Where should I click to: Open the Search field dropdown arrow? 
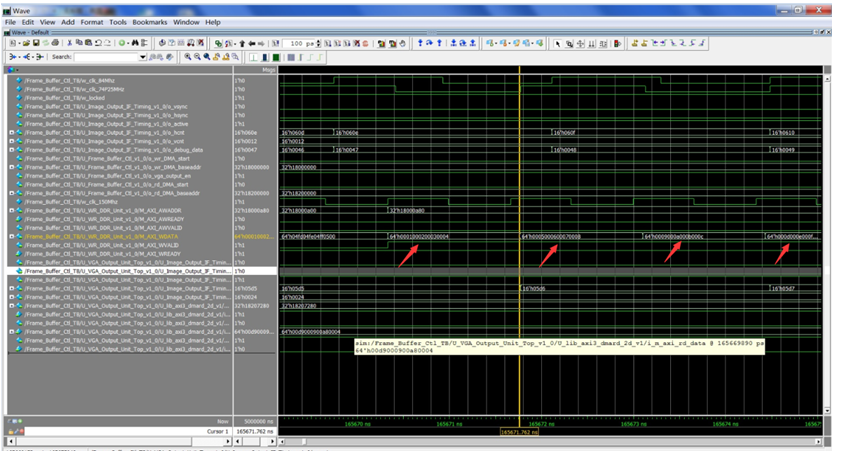pyautogui.click(x=143, y=57)
